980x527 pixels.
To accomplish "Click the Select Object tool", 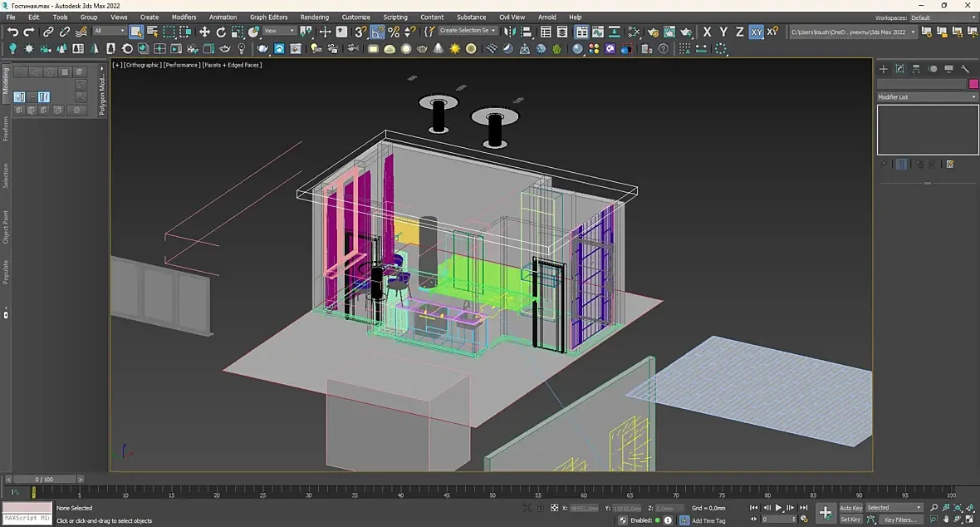I will [136, 32].
